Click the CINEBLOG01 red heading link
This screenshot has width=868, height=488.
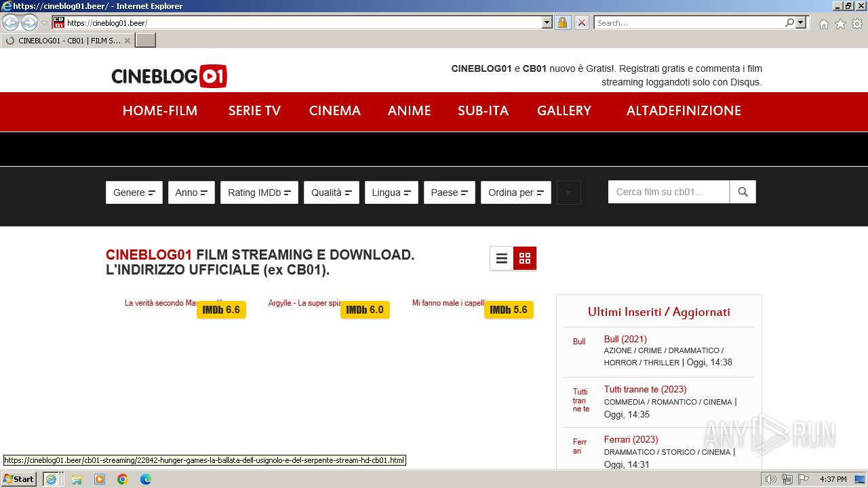pyautogui.click(x=149, y=255)
